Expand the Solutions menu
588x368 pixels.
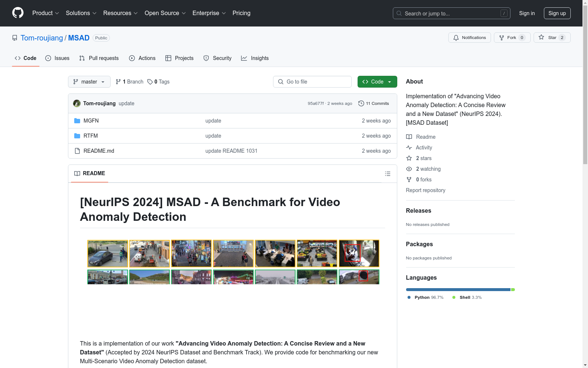pyautogui.click(x=81, y=13)
